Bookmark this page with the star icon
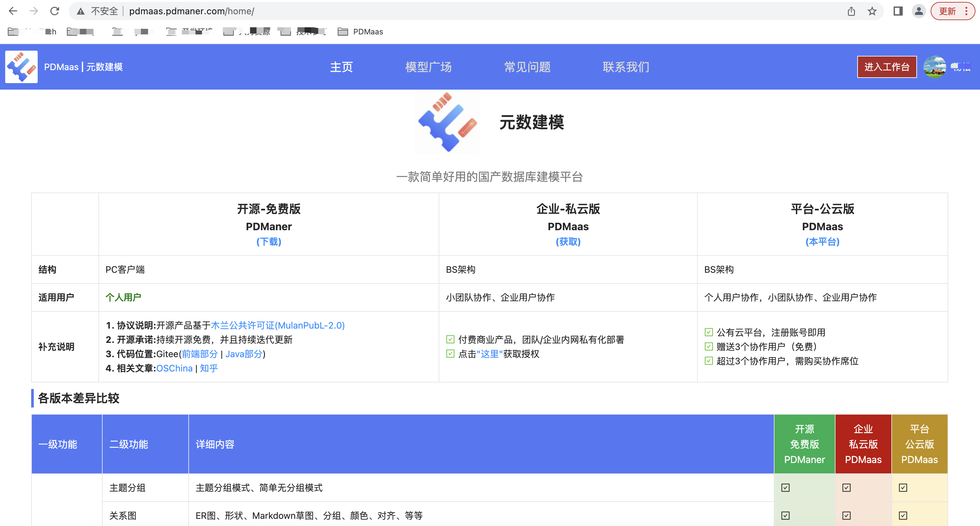Screen dimensions: 980x526 coord(872,11)
